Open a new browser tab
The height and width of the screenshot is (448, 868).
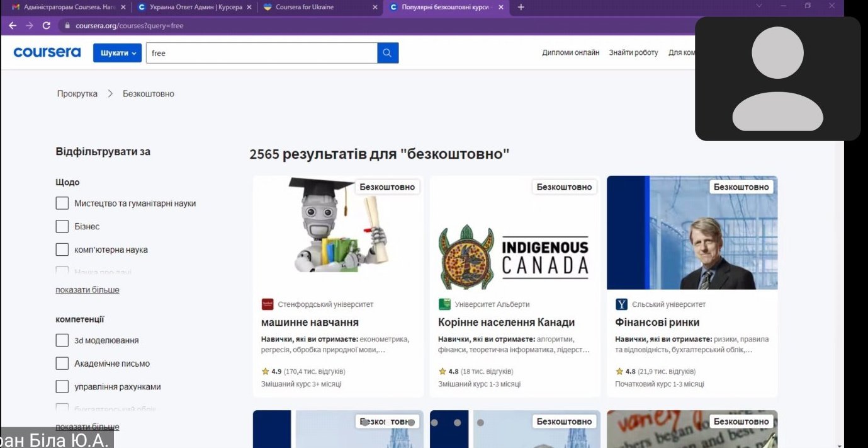click(521, 8)
